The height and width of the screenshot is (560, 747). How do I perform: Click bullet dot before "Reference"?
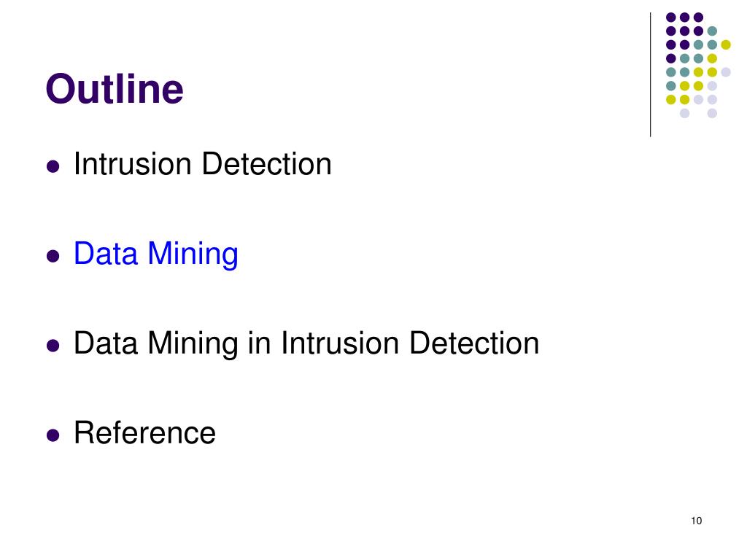(53, 435)
